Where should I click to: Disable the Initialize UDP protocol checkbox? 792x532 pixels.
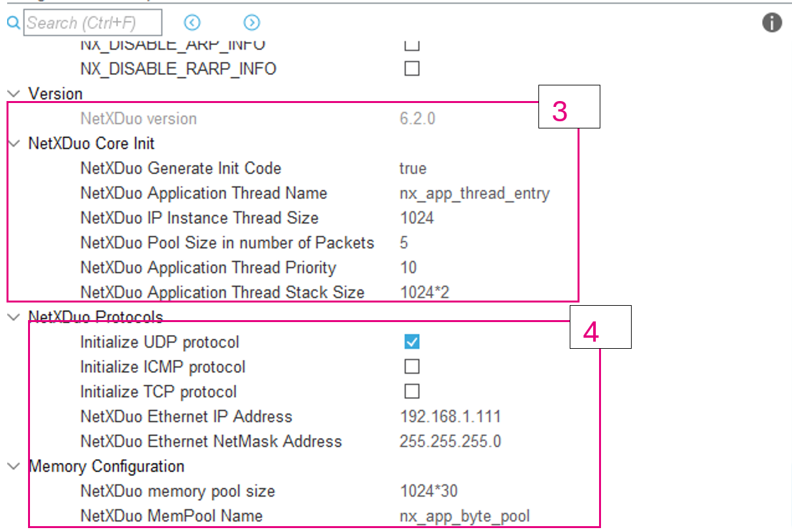(411, 341)
